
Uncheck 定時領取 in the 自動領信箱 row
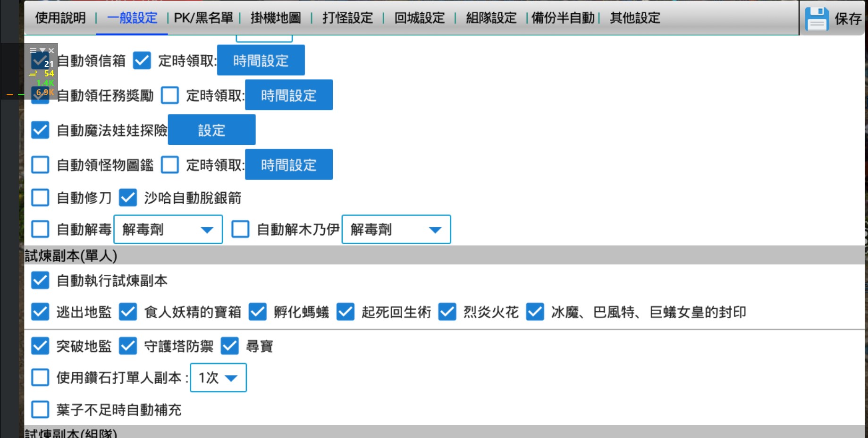[142, 60]
